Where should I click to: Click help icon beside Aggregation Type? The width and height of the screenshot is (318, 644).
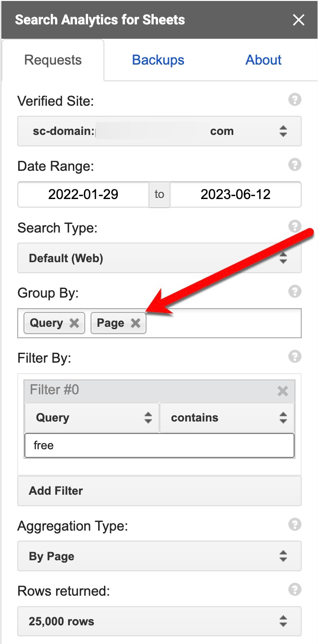[x=295, y=525]
